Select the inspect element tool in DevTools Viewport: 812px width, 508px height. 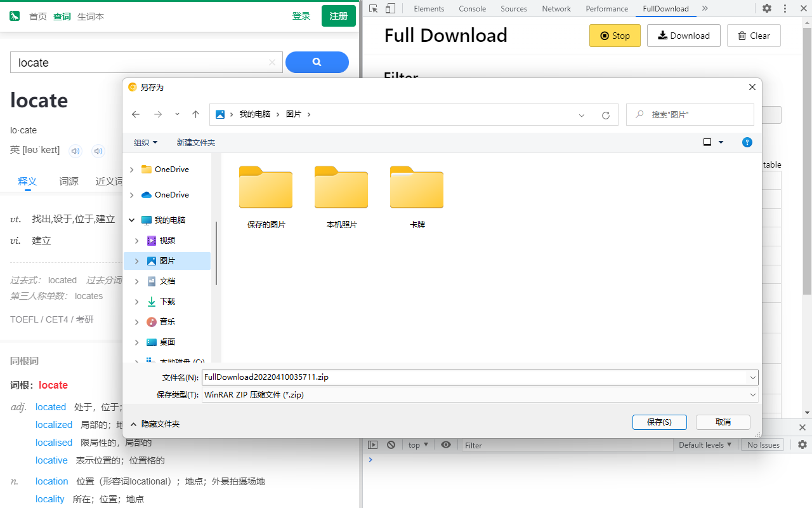(374, 8)
